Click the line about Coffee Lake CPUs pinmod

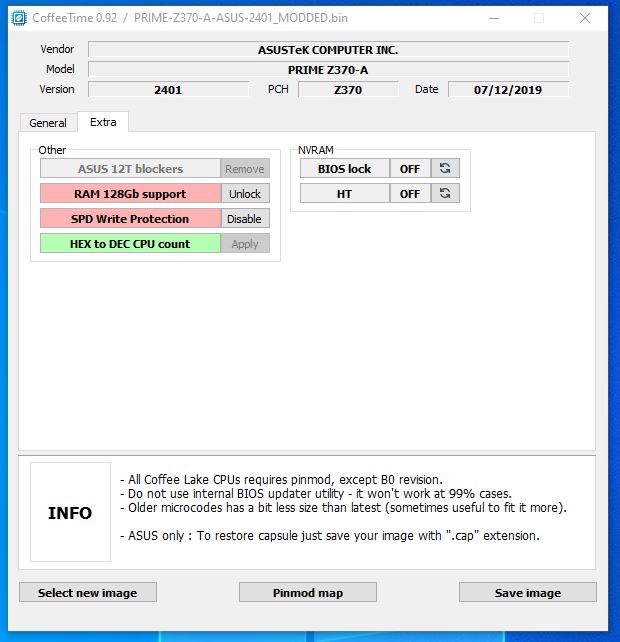point(281,479)
